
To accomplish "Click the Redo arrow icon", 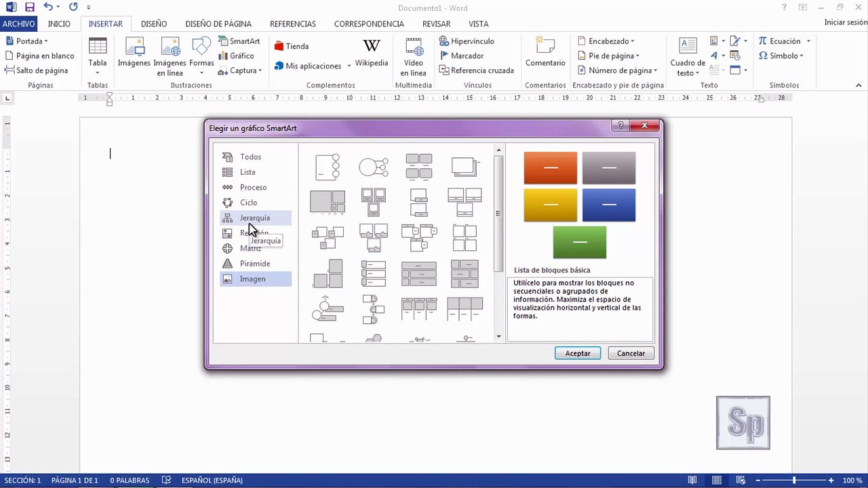I will tap(73, 7).
